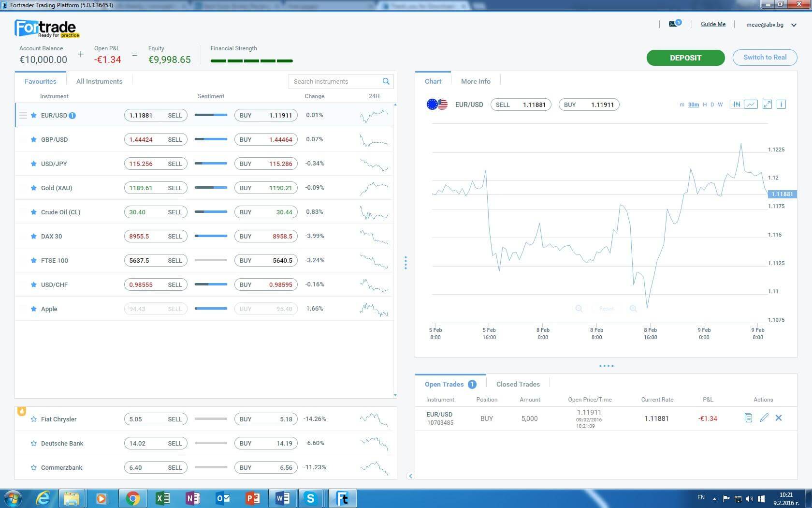The image size is (812, 508).
Task: Click the DAX 30 sentiment bar
Action: pyautogui.click(x=211, y=236)
